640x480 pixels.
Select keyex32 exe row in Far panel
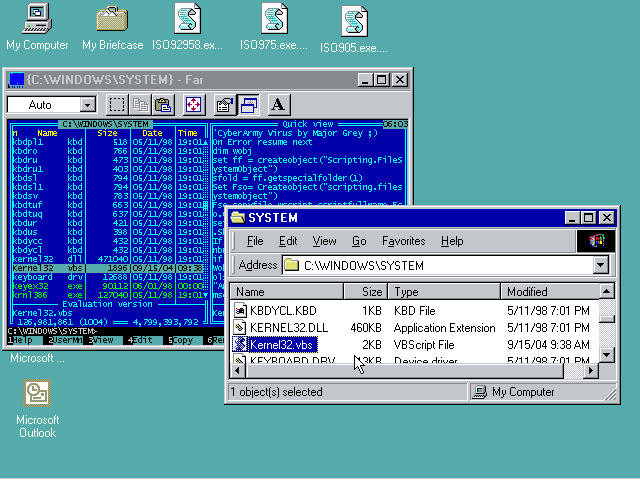point(108,286)
